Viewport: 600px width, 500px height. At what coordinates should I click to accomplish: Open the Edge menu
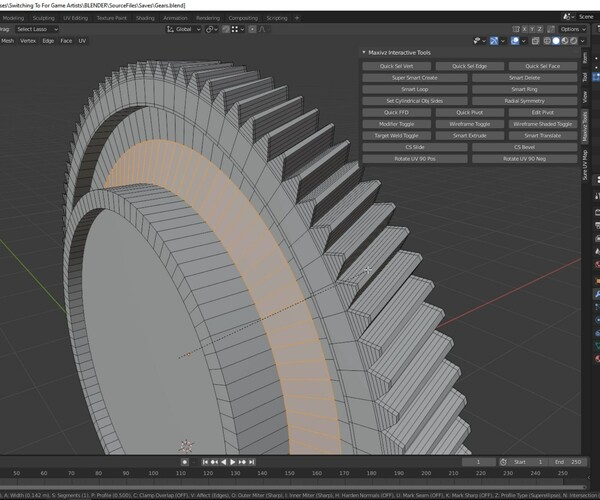coord(48,41)
